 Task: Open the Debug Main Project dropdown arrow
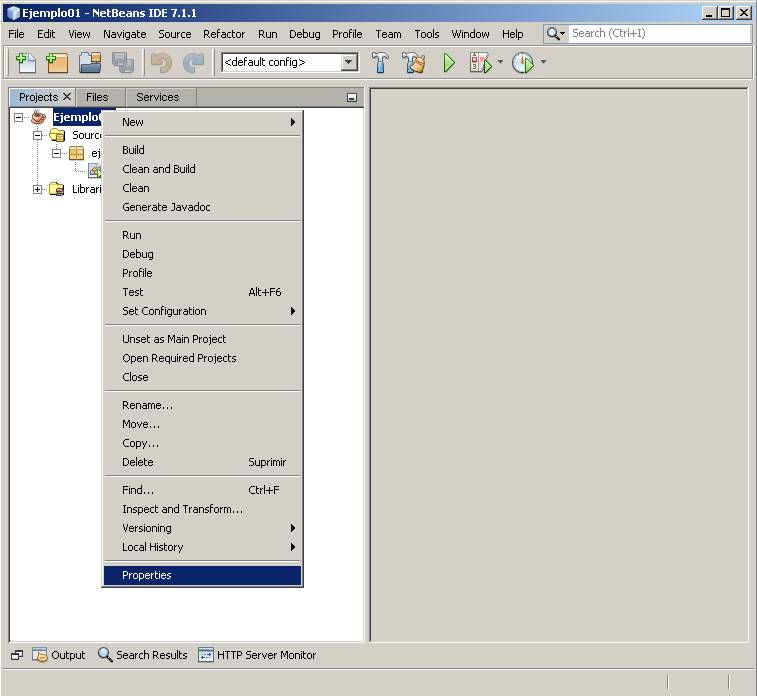500,62
